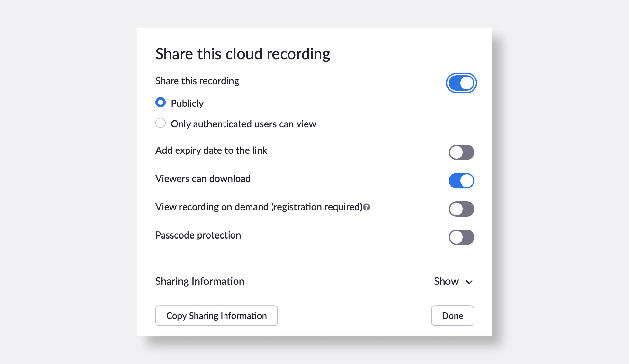629x364 pixels.
Task: Click Add expiry date to the link text
Action: coord(211,150)
